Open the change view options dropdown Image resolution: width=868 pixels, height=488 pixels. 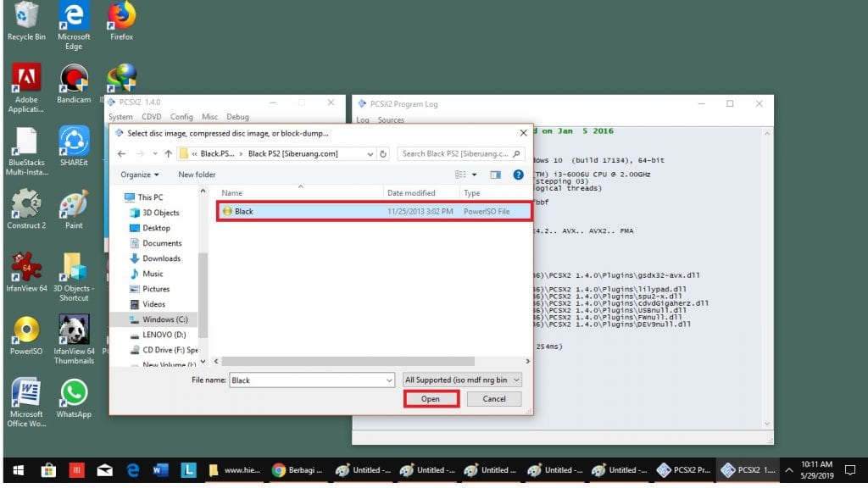coord(475,175)
